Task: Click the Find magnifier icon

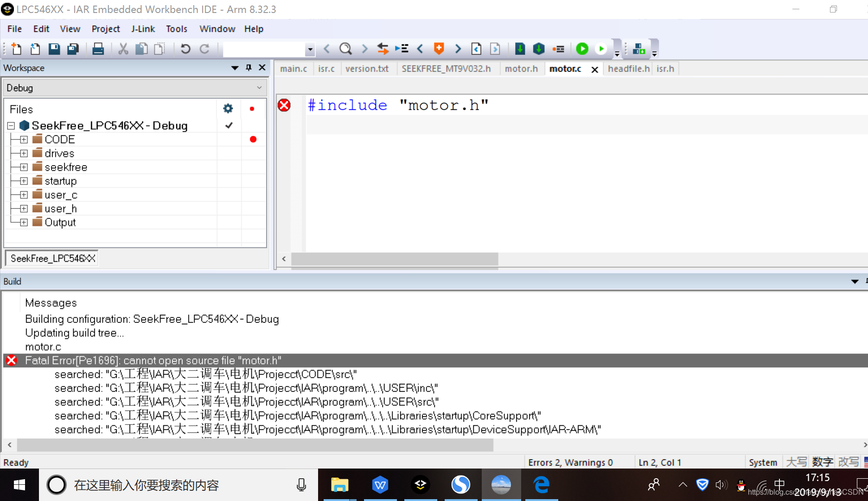Action: (x=345, y=49)
